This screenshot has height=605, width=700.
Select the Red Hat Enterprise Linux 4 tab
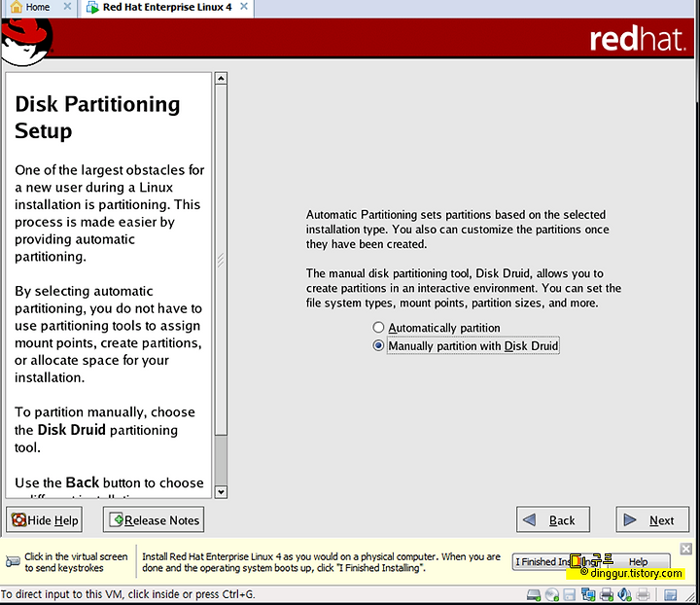point(166,7)
